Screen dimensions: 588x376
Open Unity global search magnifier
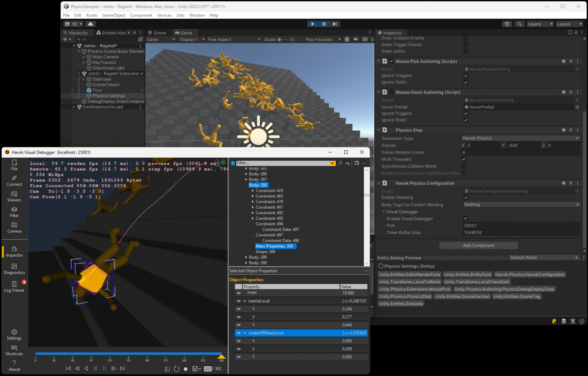519,24
